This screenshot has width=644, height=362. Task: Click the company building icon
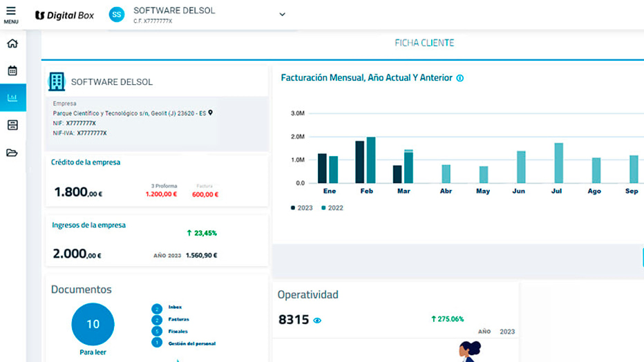click(57, 82)
